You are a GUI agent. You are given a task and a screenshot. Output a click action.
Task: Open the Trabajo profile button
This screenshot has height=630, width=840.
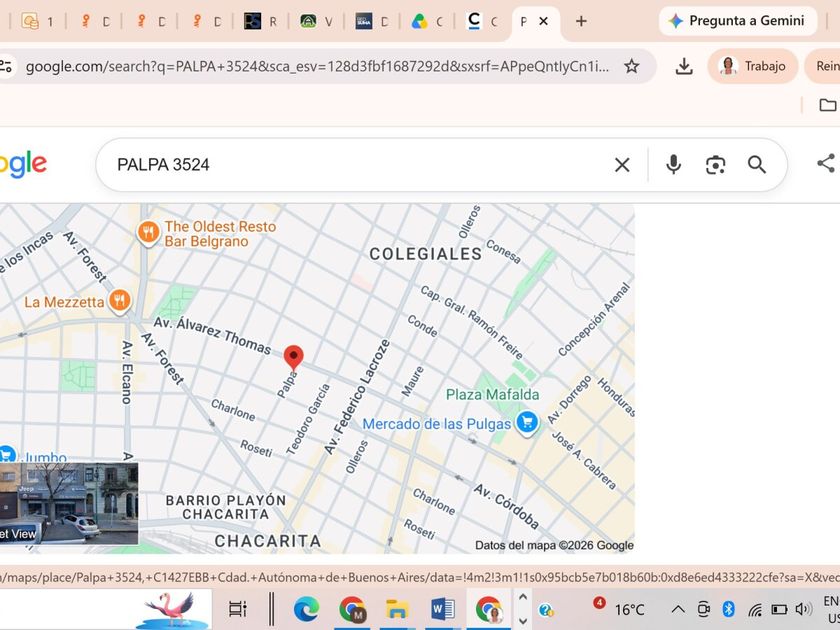[x=753, y=66]
